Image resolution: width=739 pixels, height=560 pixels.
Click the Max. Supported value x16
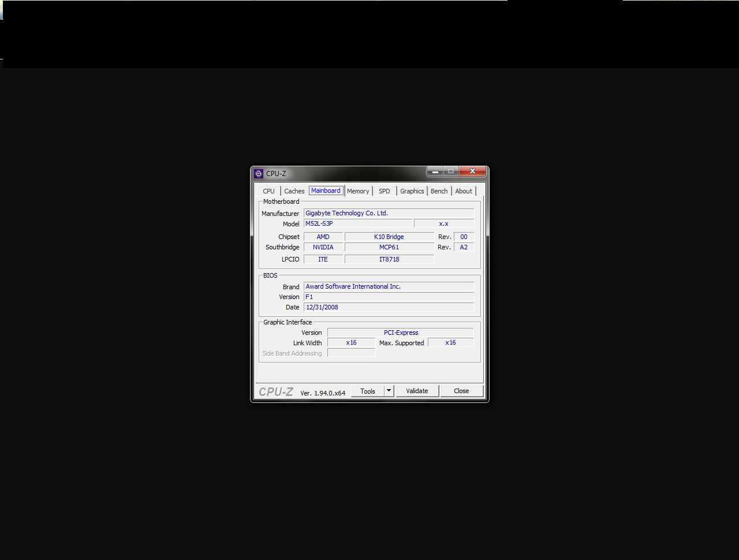click(x=451, y=342)
